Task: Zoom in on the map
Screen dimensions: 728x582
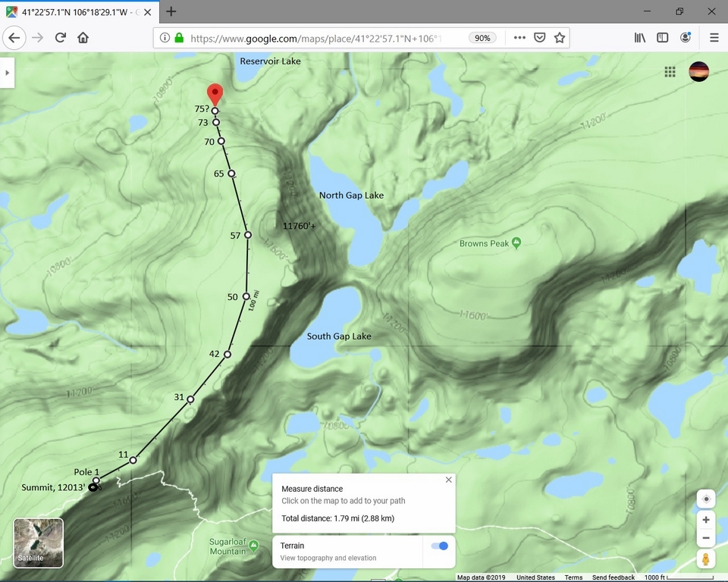Action: click(706, 520)
